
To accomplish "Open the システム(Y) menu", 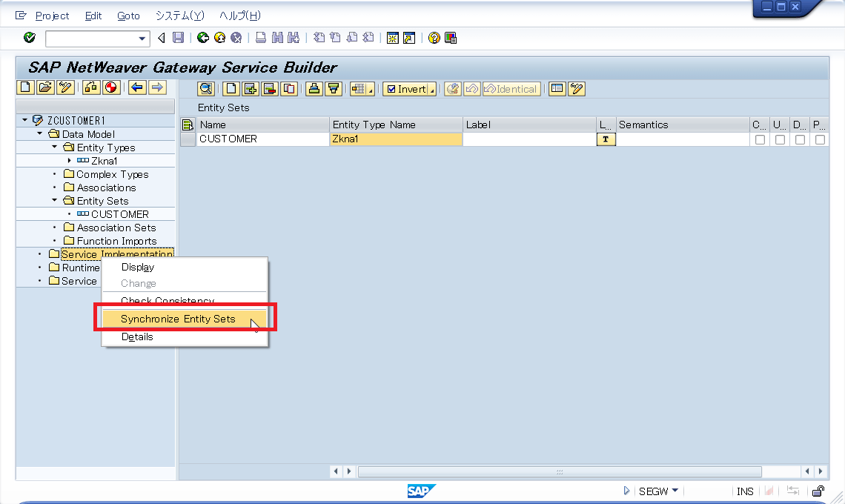I will [180, 16].
